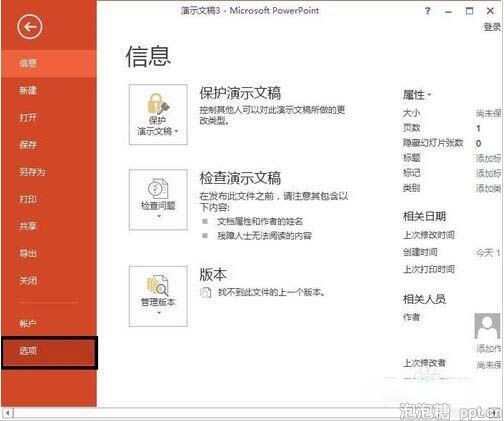Click the 登录 sign-in link
The height and width of the screenshot is (421, 504).
pyautogui.click(x=492, y=27)
